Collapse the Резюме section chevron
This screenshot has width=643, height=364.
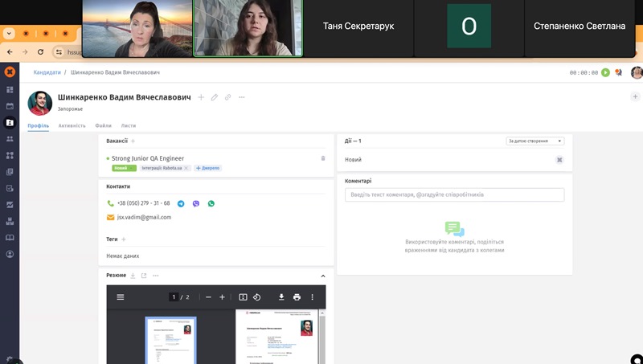[323, 276]
